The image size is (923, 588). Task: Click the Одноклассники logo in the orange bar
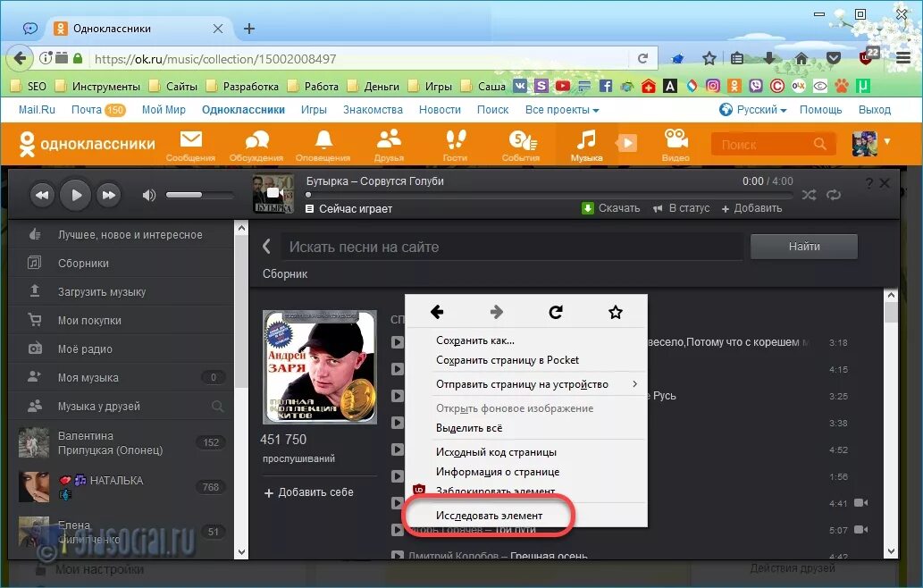88,144
